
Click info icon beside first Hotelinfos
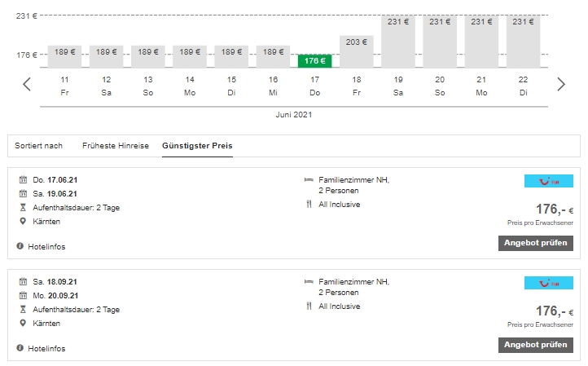(x=20, y=246)
